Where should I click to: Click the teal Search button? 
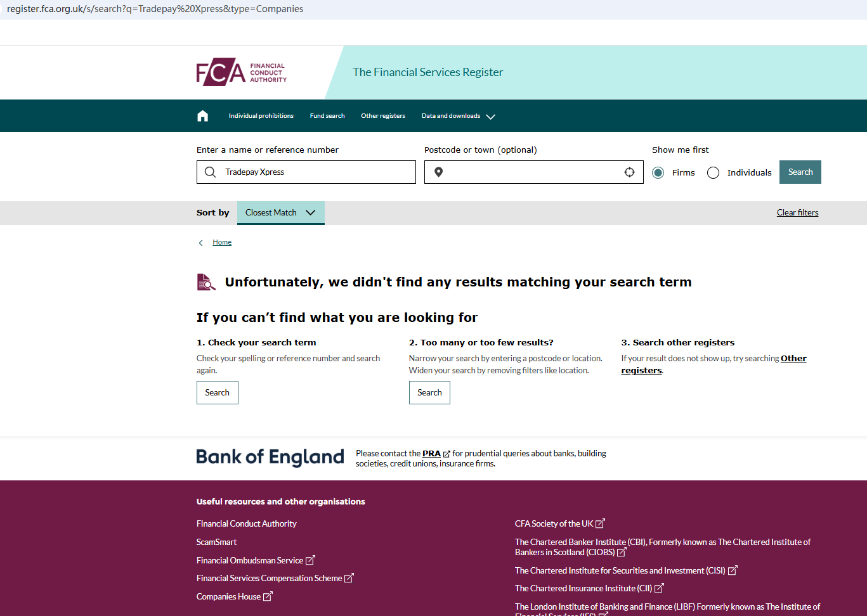point(800,172)
